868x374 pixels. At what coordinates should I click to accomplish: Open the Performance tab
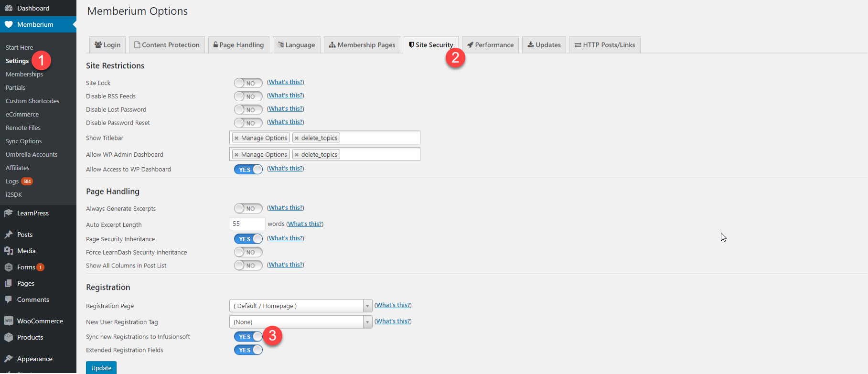[490, 45]
